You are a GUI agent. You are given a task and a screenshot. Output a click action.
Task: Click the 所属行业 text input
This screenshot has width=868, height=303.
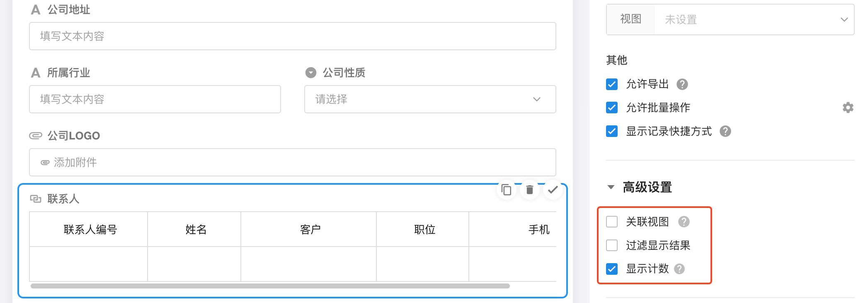click(x=155, y=99)
